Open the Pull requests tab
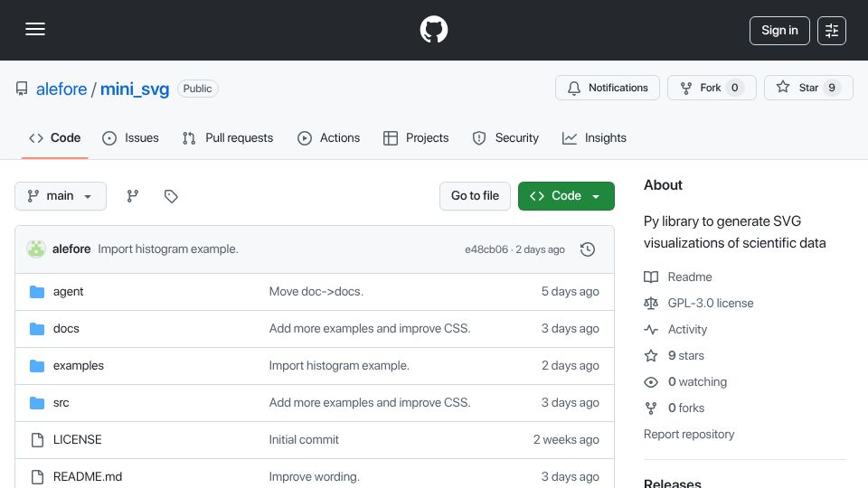 coord(228,137)
